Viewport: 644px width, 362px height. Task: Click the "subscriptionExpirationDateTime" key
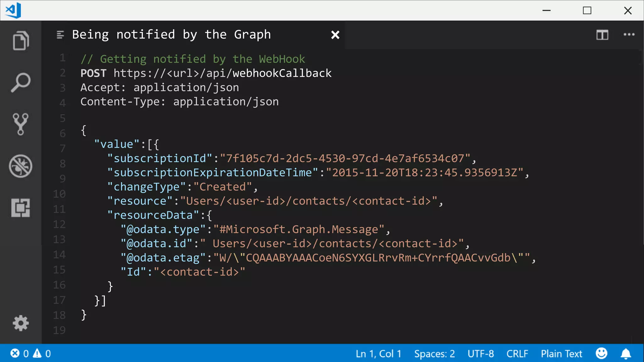213,173
